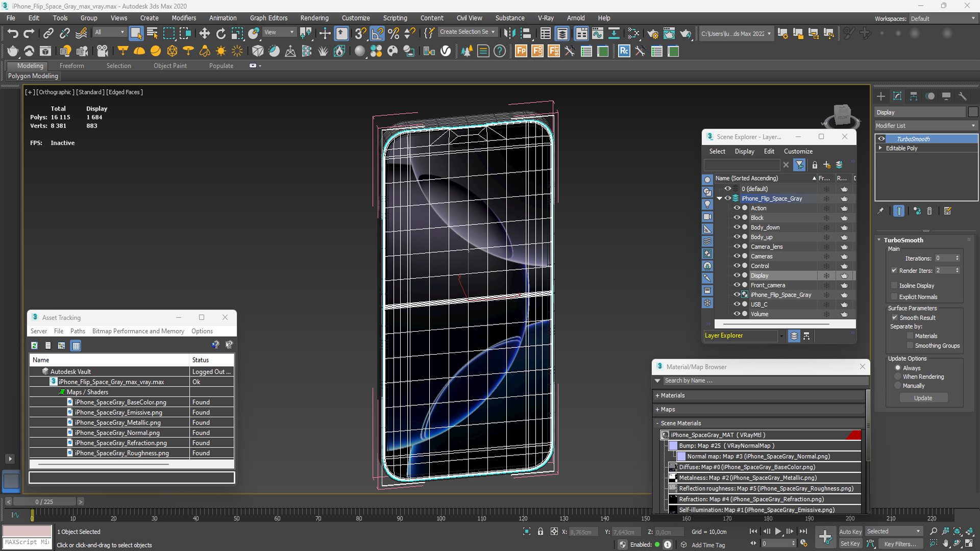Click the Iterations spinner arrows
This screenshot has width=980, height=551.
[958, 258]
